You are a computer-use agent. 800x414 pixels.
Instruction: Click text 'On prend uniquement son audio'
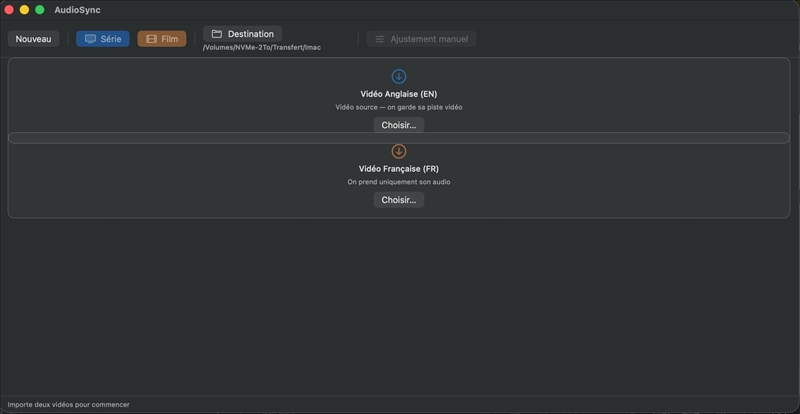tap(398, 182)
